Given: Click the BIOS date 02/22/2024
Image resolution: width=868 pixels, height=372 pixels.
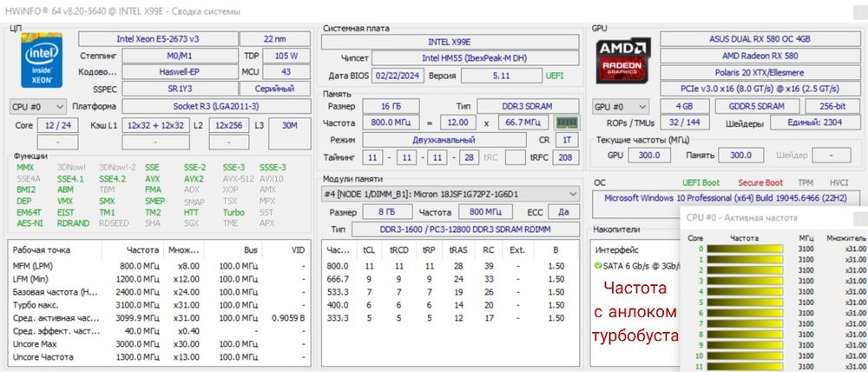Looking at the screenshot, I should coord(398,76).
